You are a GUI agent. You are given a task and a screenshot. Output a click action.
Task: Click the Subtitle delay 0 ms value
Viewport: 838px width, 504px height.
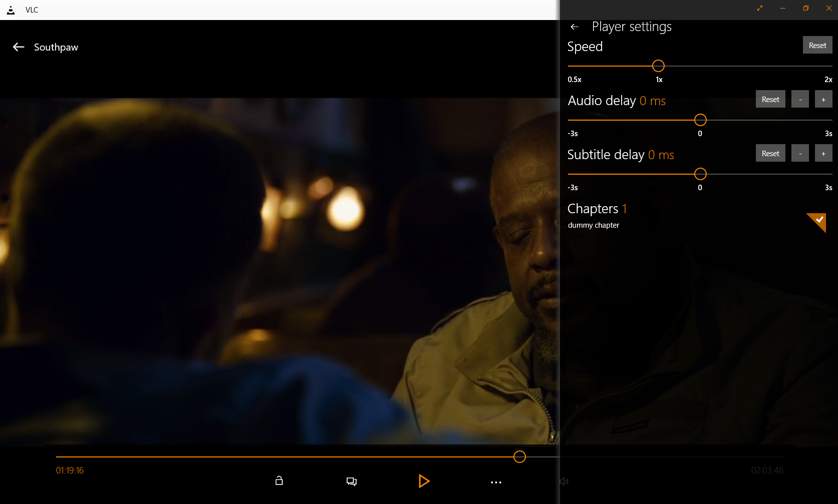pos(661,155)
